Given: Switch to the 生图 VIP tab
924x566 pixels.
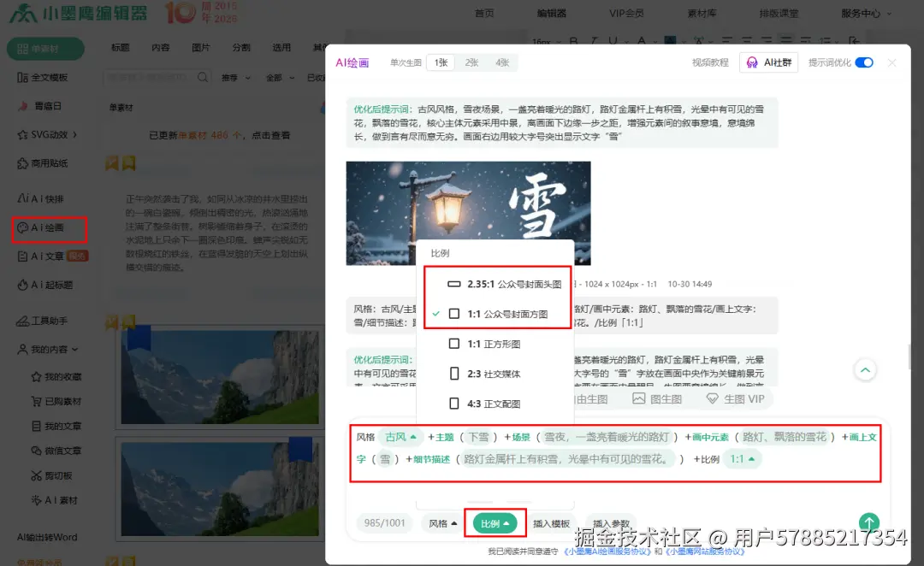Looking at the screenshot, I should (x=736, y=398).
